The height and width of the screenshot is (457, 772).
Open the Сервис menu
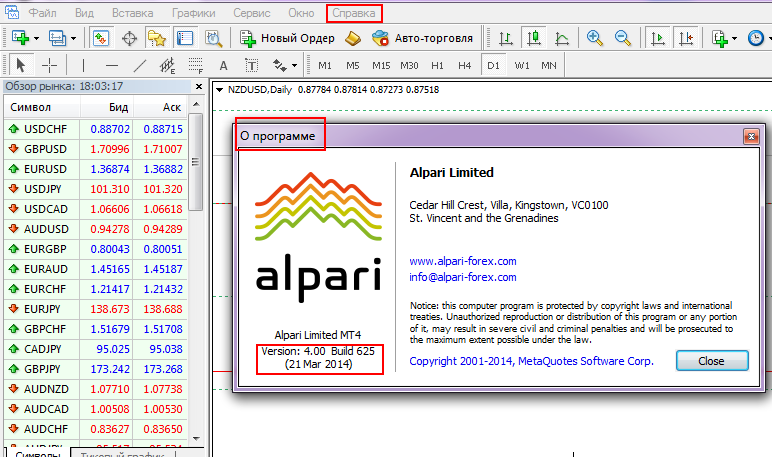click(252, 13)
